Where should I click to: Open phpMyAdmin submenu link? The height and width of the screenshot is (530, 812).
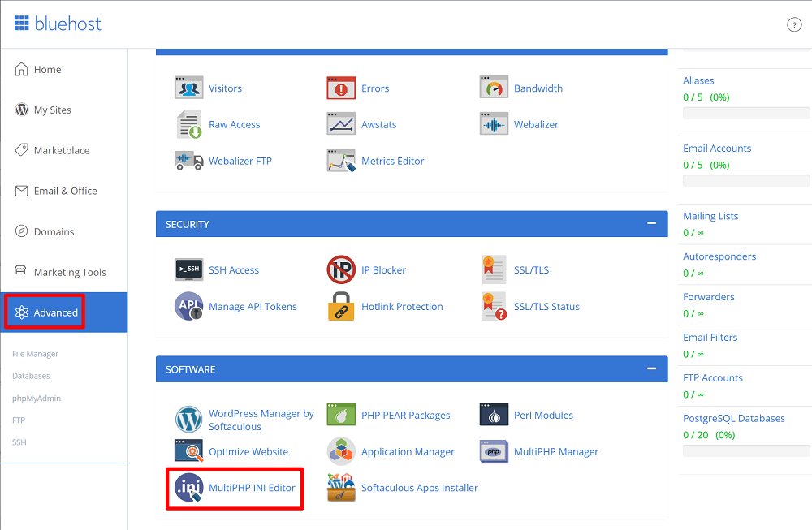pyautogui.click(x=37, y=398)
